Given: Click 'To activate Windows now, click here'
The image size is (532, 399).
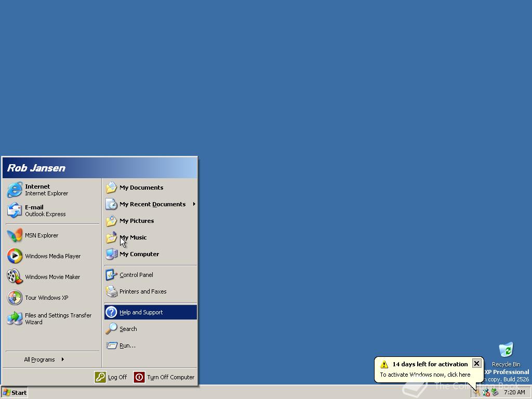Looking at the screenshot, I should click(x=425, y=375).
